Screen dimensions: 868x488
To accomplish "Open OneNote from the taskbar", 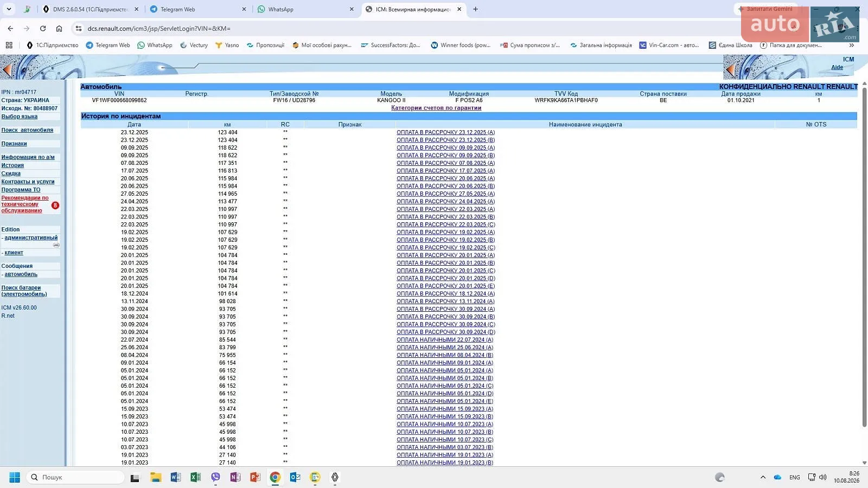I will (235, 477).
